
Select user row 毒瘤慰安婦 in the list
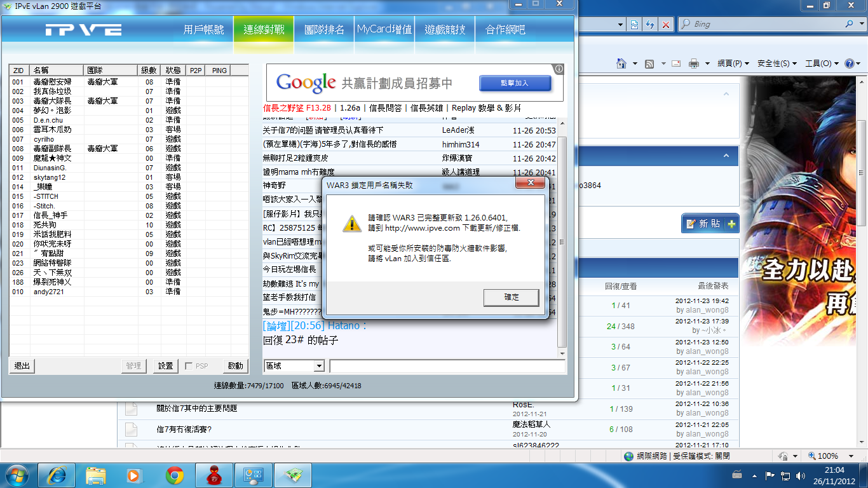pos(128,82)
